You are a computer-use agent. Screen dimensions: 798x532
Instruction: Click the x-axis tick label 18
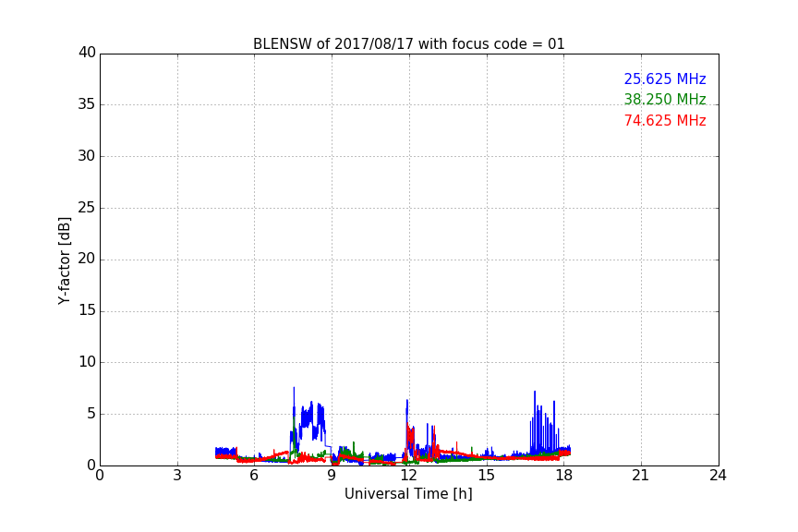point(563,476)
